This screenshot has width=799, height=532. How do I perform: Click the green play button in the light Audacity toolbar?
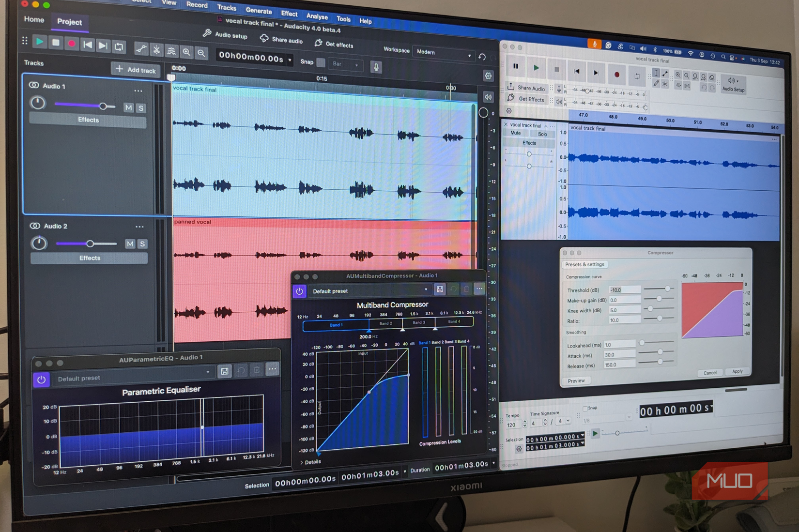(x=536, y=68)
